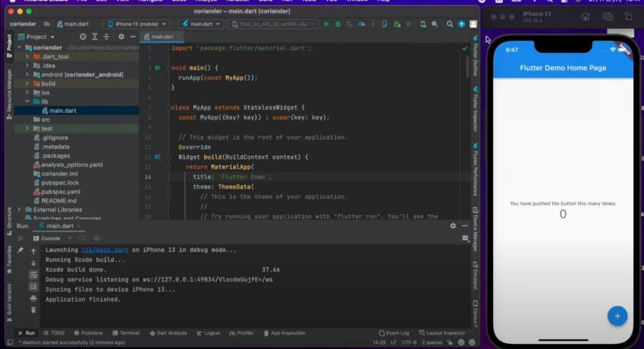Click the lib/main.dart link in console

pyautogui.click(x=106, y=250)
